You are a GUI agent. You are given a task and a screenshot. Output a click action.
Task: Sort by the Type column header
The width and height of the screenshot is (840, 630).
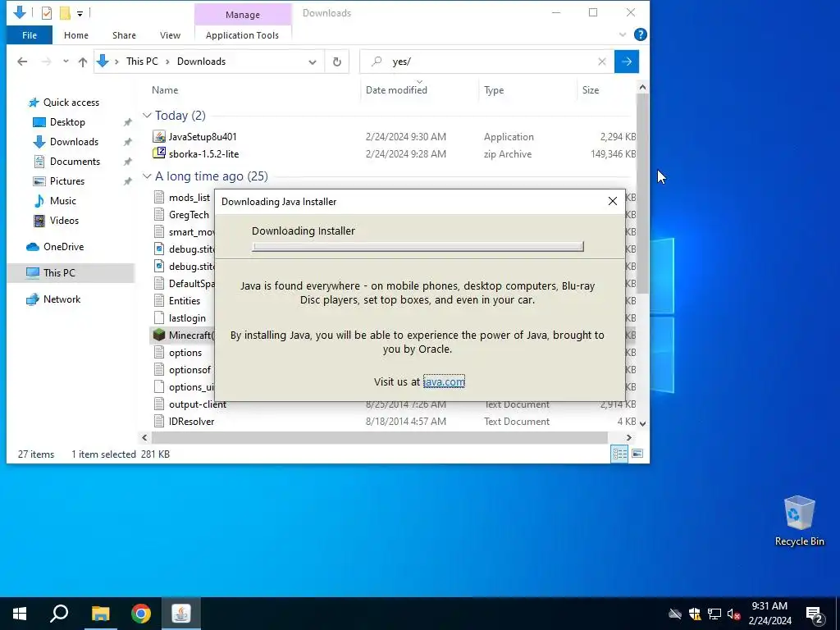click(x=494, y=90)
